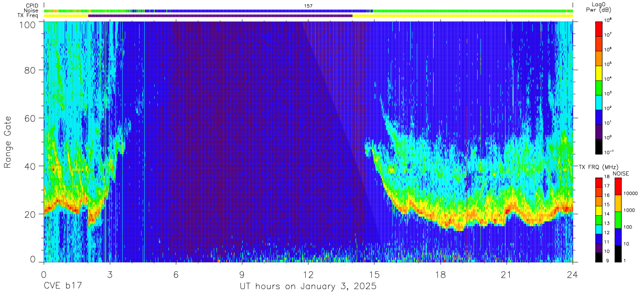Click the red top segment of TX FRQ colorbar
The height and width of the screenshot is (297, 644).
coord(599,183)
